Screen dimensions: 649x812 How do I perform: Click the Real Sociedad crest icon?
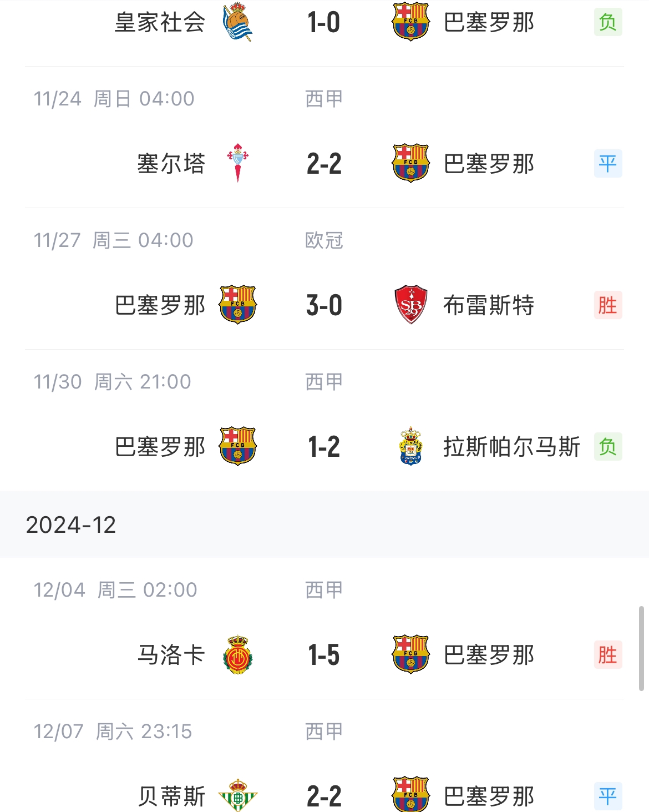pyautogui.click(x=237, y=22)
